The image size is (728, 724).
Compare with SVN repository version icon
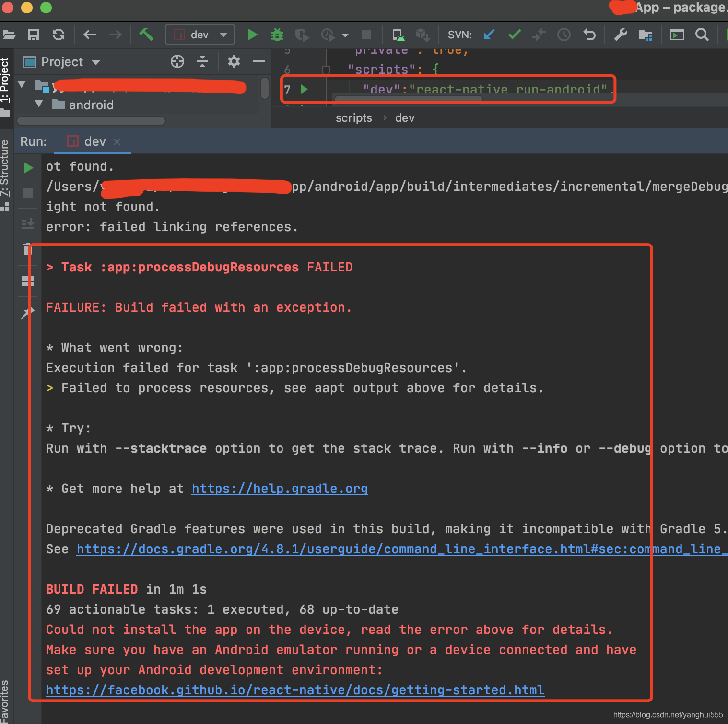pos(539,35)
